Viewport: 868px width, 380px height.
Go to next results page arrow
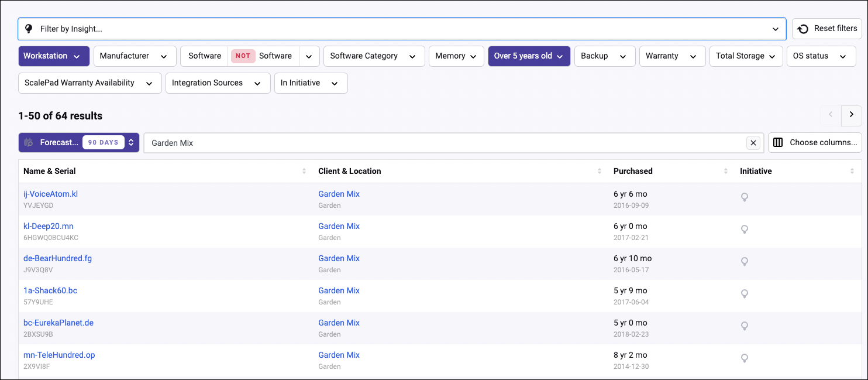pyautogui.click(x=851, y=115)
